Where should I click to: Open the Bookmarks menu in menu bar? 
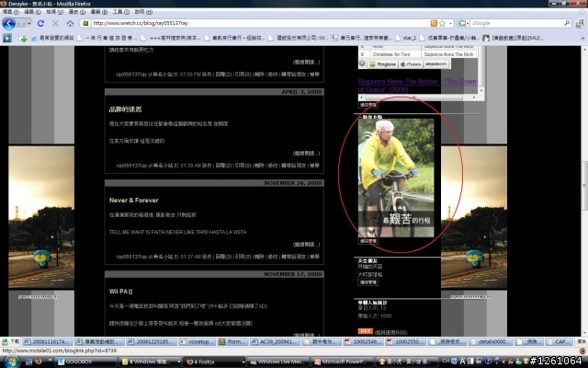click(98, 12)
